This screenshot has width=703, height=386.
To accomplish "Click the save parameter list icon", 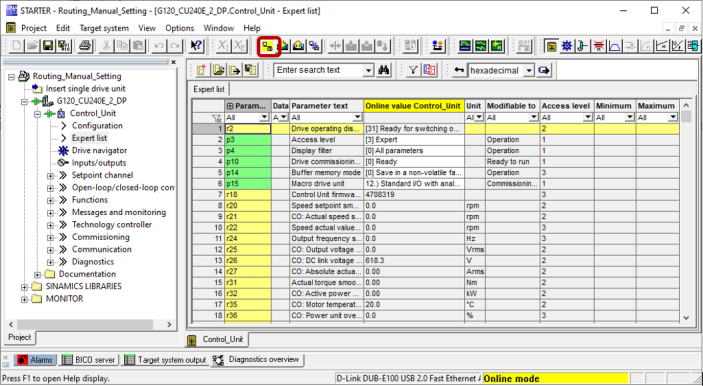I will coord(250,70).
